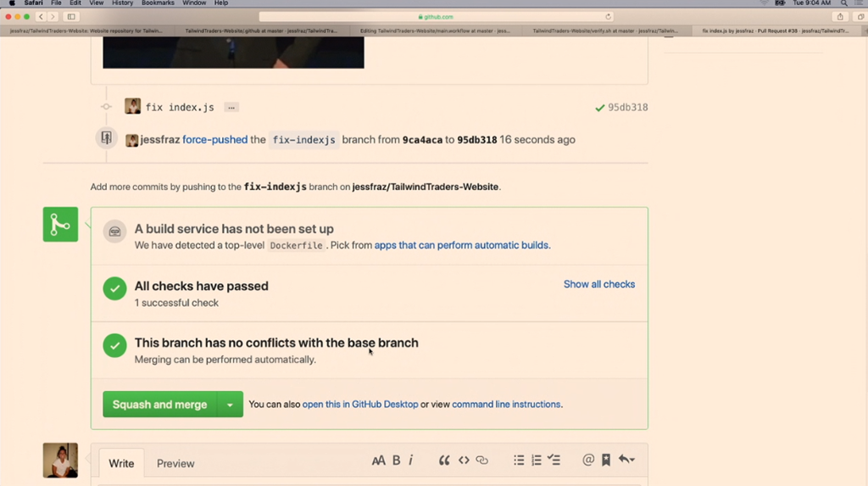Toggle italic formatting
Viewport: 868px width, 486px height.
(x=411, y=461)
